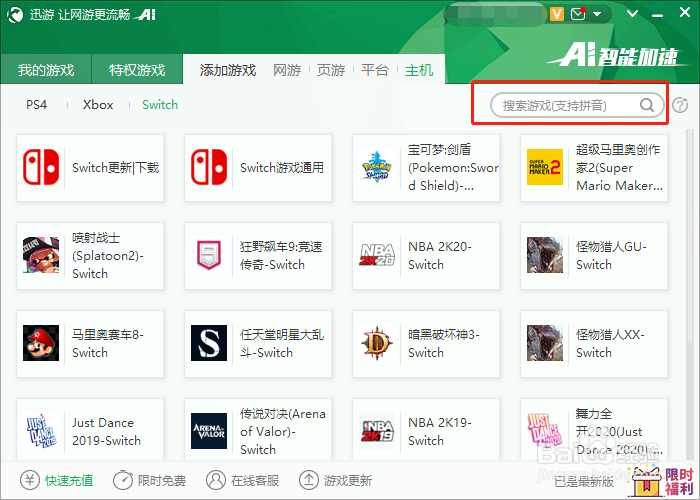Open the help question mark icon

point(680,105)
